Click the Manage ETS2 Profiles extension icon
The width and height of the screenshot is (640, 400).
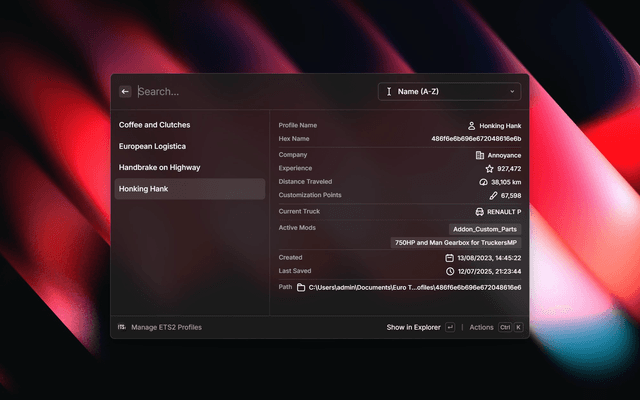click(x=122, y=327)
